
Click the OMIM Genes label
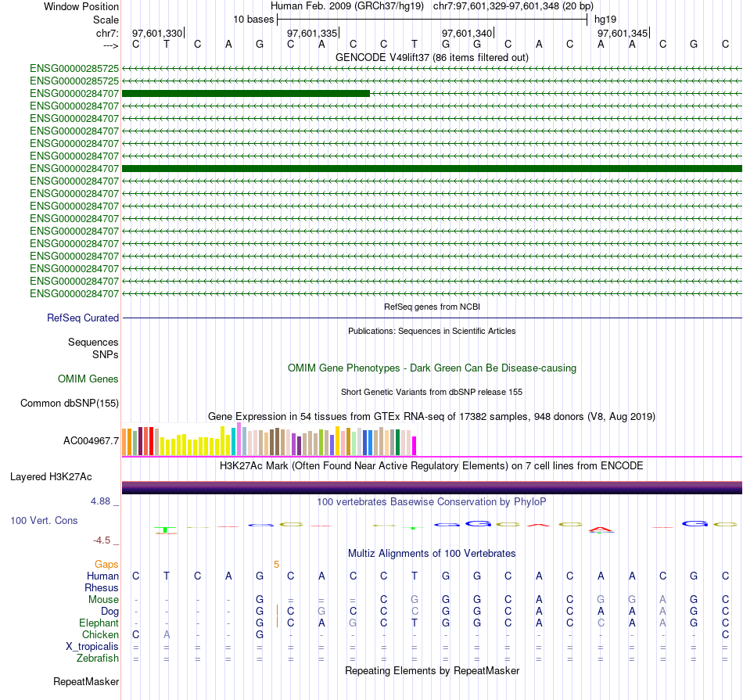click(x=88, y=379)
